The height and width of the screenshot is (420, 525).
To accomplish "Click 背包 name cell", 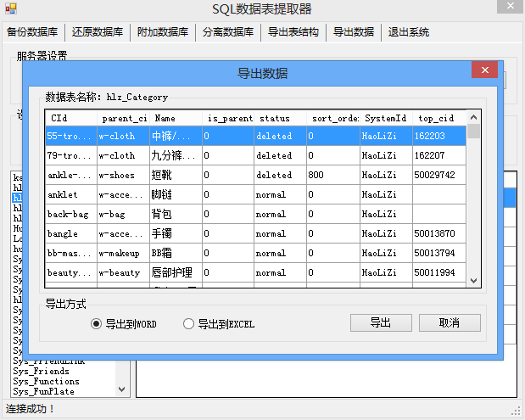I will pos(176,214).
